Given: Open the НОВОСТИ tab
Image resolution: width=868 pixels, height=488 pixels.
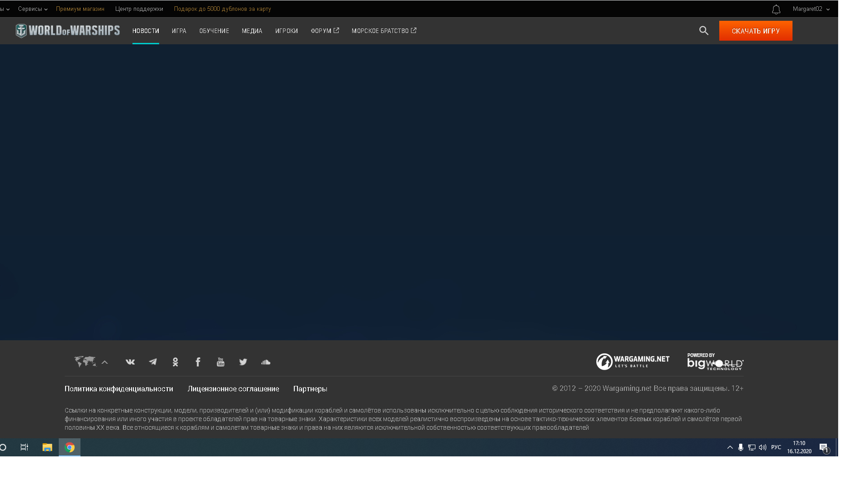Looking at the screenshot, I should (146, 31).
